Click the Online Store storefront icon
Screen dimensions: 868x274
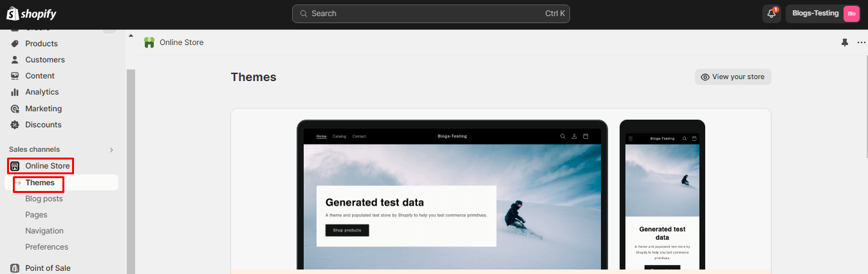pyautogui.click(x=15, y=166)
